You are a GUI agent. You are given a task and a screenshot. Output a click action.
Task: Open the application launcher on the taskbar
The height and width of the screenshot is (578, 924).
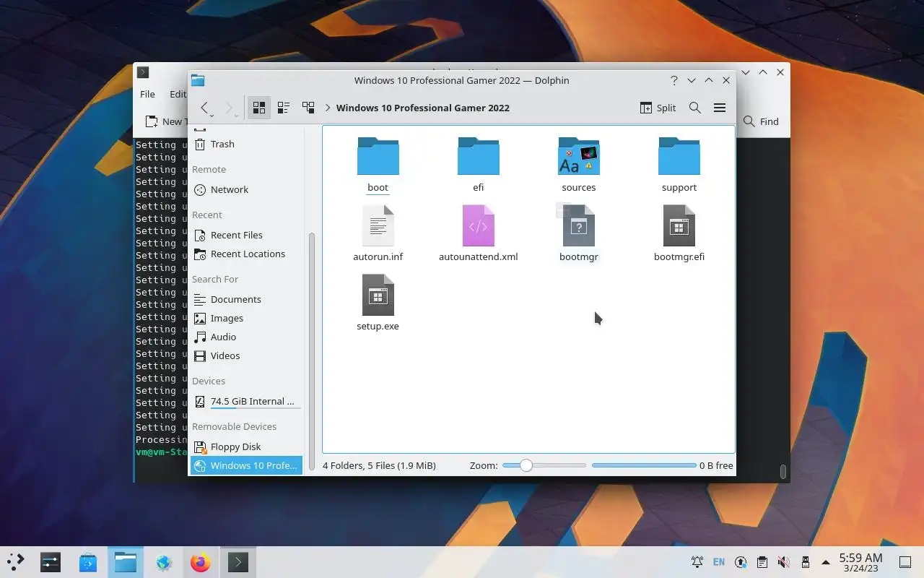[x=15, y=562]
